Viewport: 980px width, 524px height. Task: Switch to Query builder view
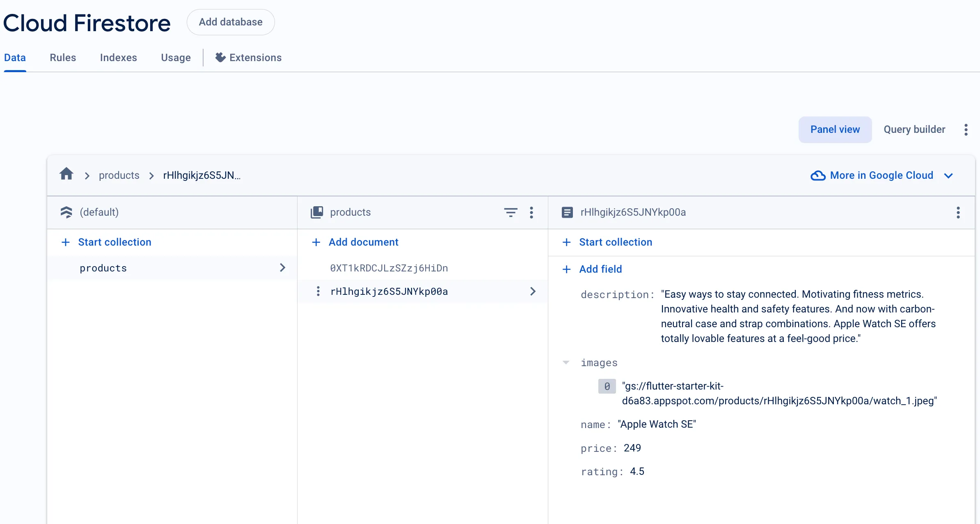(x=914, y=129)
